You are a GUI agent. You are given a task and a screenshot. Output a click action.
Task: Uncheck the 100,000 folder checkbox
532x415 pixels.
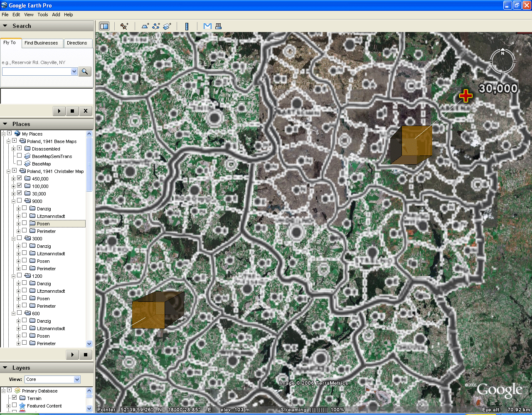[19, 185]
